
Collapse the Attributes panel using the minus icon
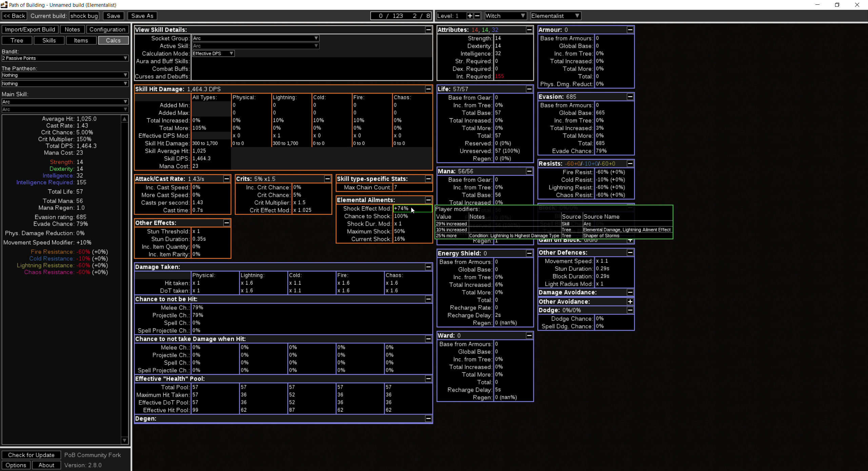pos(529,30)
